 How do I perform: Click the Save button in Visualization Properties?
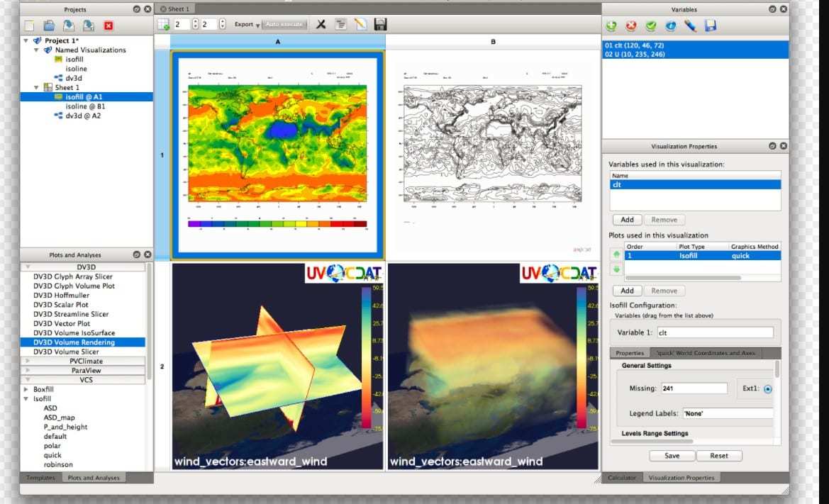point(672,456)
